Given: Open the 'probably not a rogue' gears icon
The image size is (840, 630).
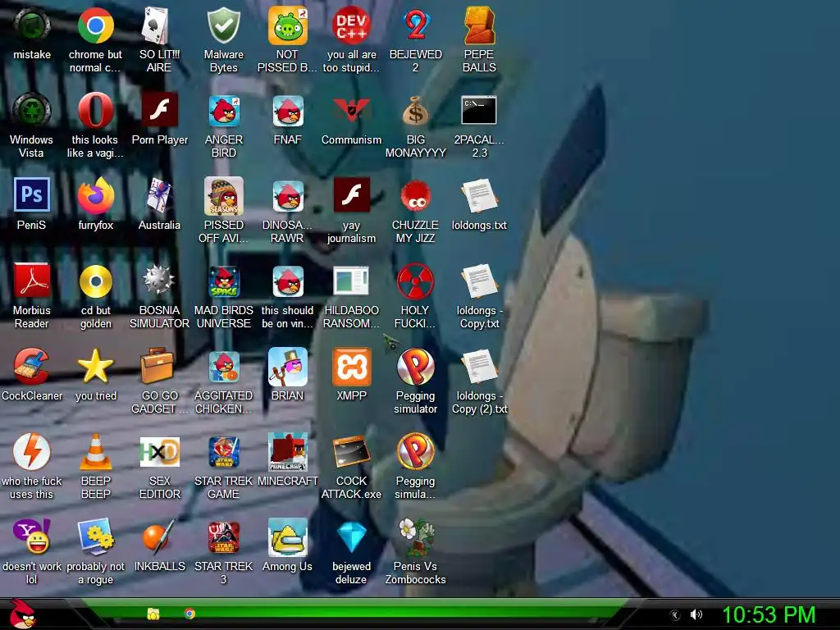Looking at the screenshot, I should 95,536.
